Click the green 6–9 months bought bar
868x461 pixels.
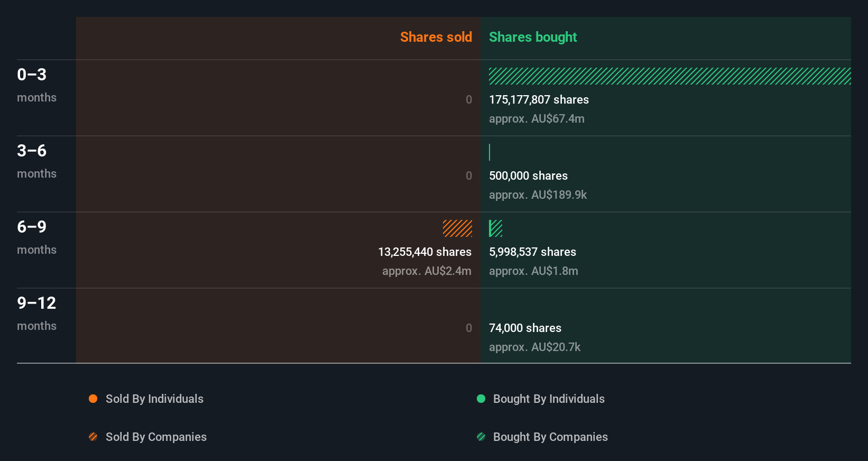pyautogui.click(x=495, y=228)
